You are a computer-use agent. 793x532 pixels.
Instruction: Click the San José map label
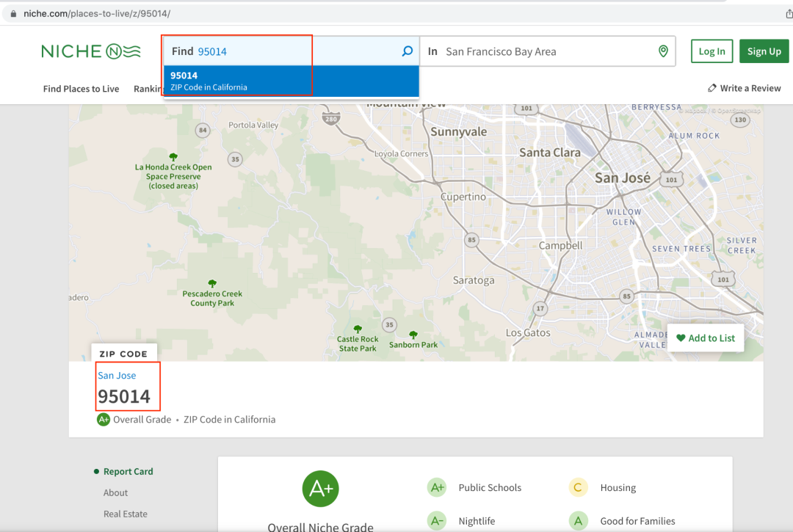click(623, 178)
